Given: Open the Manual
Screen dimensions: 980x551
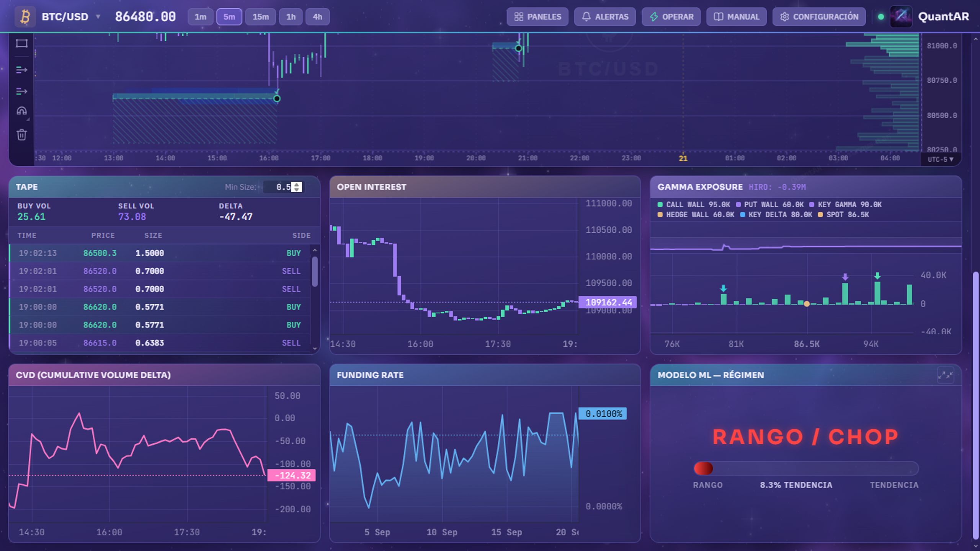Looking at the screenshot, I should 737,17.
